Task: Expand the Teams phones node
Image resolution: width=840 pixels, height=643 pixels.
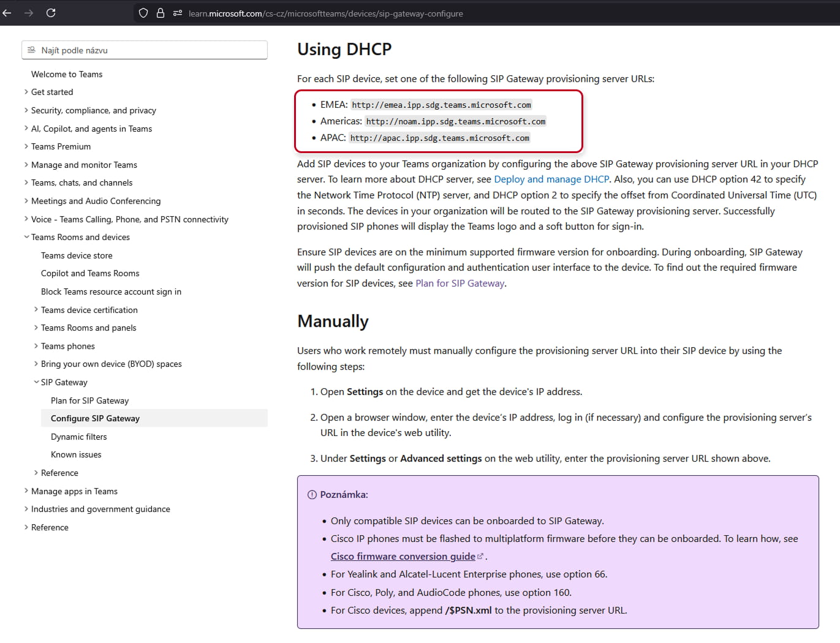Action: [x=67, y=346]
